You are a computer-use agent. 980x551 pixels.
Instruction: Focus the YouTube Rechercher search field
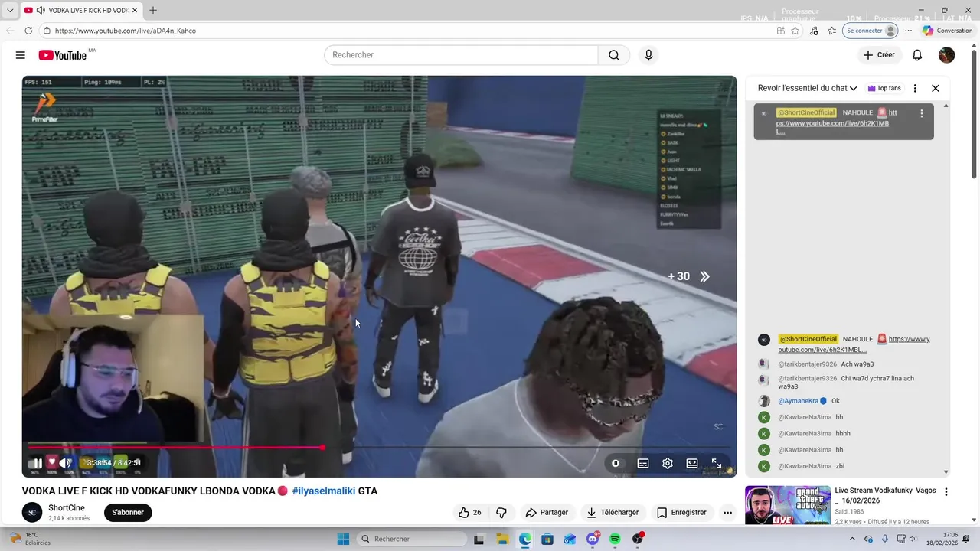pos(461,55)
